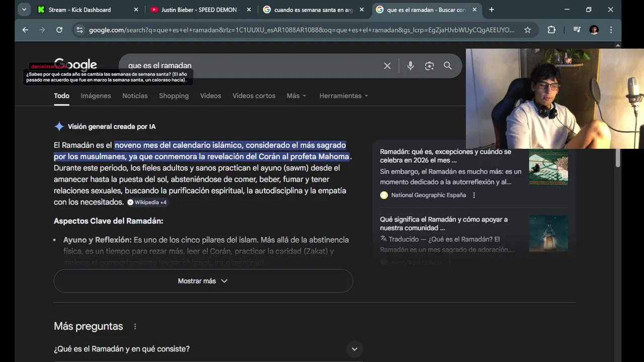The image size is (644, 362).
Task: Click the address bar URL
Action: [x=302, y=30]
